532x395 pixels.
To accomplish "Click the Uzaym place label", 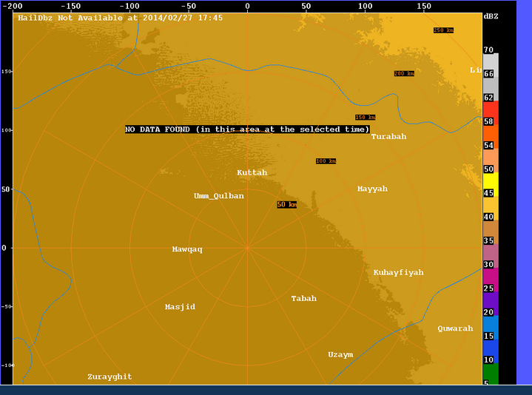I will [340, 354].
